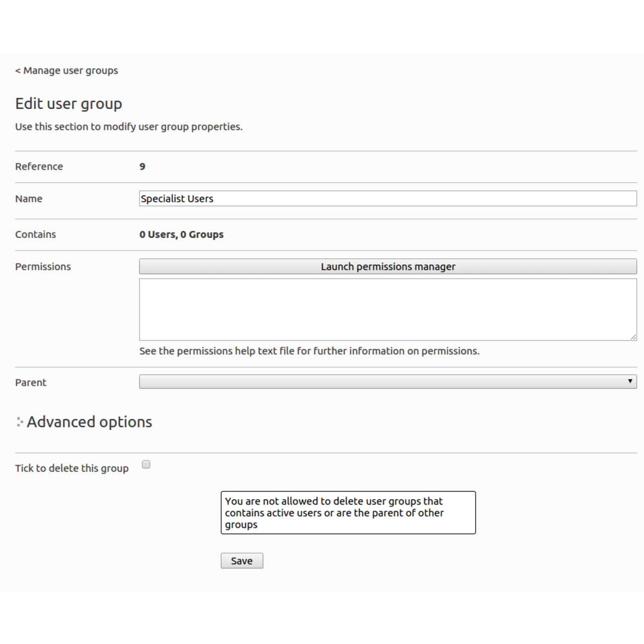Tick the delete this group checkbox
Viewport: 644px width, 644px height.
coord(146,464)
